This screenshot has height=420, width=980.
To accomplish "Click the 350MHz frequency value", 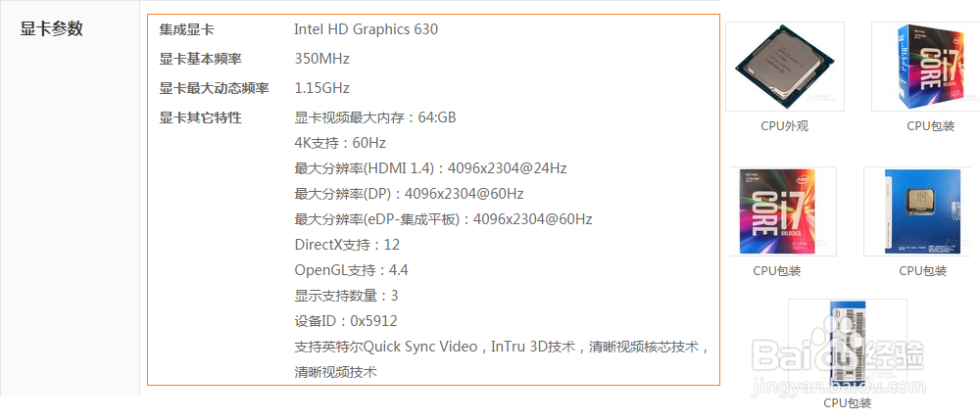I will (x=321, y=59).
